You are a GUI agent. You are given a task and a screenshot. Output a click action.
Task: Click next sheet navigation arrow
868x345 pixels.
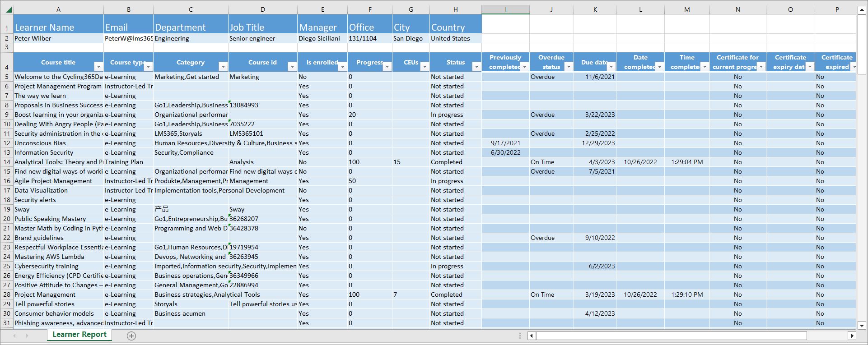pos(27,336)
